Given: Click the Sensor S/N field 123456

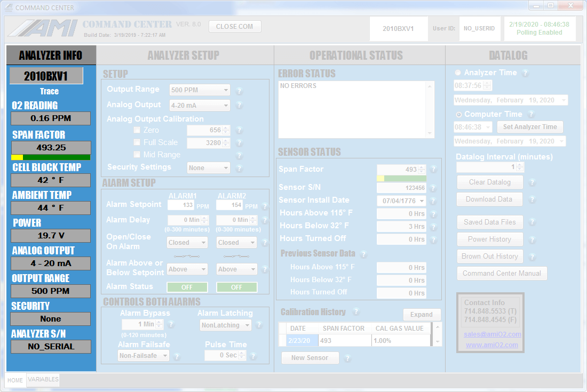Looking at the screenshot, I should click(401, 188).
